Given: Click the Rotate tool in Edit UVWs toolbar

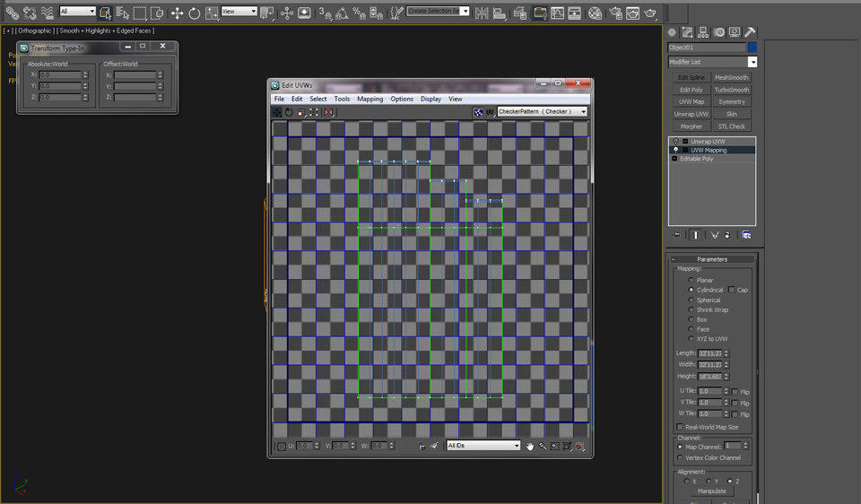Looking at the screenshot, I should 289,112.
